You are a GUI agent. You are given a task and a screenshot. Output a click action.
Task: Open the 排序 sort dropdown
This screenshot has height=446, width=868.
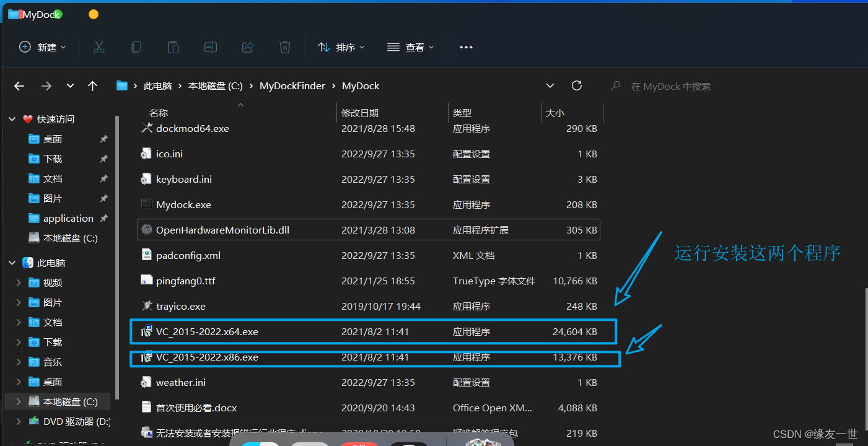(x=341, y=47)
